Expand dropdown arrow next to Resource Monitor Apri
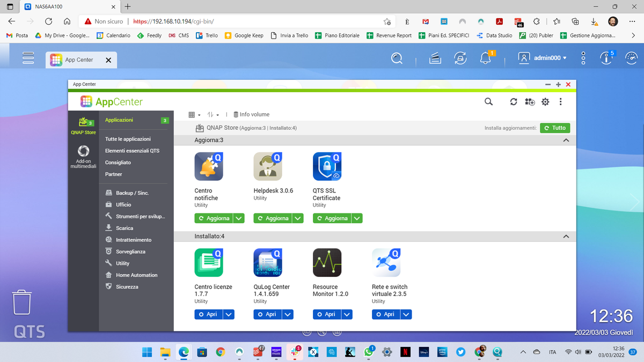The height and width of the screenshot is (362, 644). pyautogui.click(x=347, y=314)
